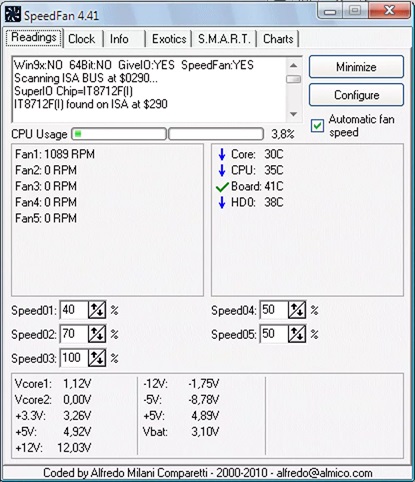Click the +3.3V 3,26V reading
The height and width of the screenshot is (482, 415).
click(x=53, y=416)
